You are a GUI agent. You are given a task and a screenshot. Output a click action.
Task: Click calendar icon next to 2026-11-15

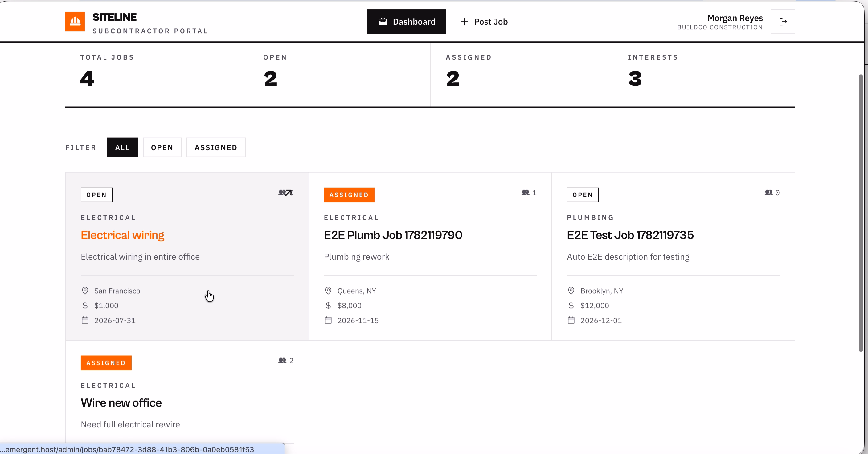pos(328,320)
